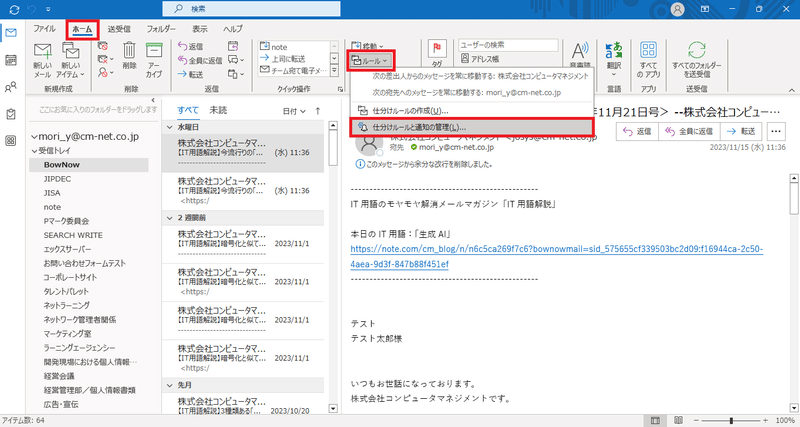Open the Calendar view from sidebar
This screenshot has width=800, height=427.
coord(11,60)
